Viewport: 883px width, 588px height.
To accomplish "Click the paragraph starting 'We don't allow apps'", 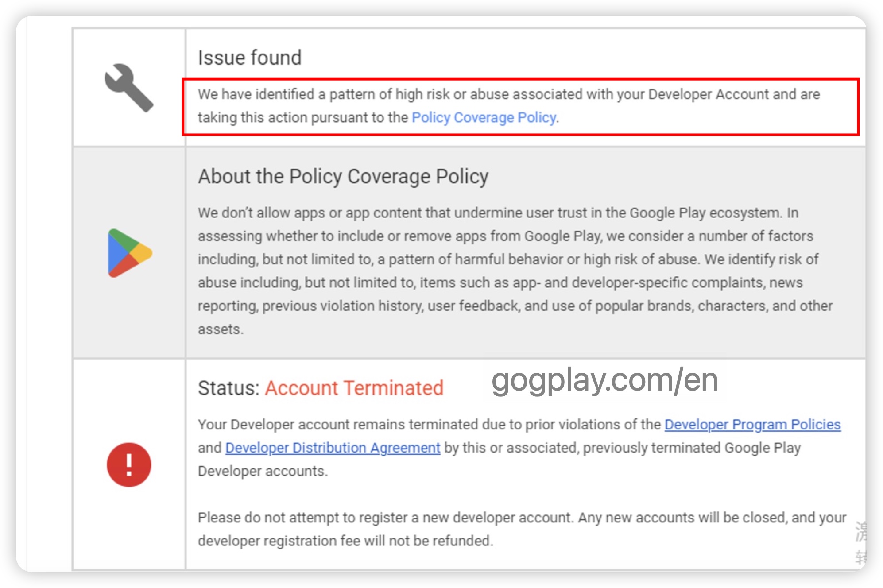I will pyautogui.click(x=515, y=271).
